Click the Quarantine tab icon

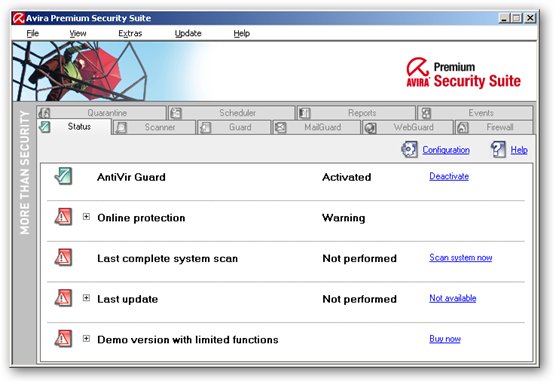pos(45,113)
